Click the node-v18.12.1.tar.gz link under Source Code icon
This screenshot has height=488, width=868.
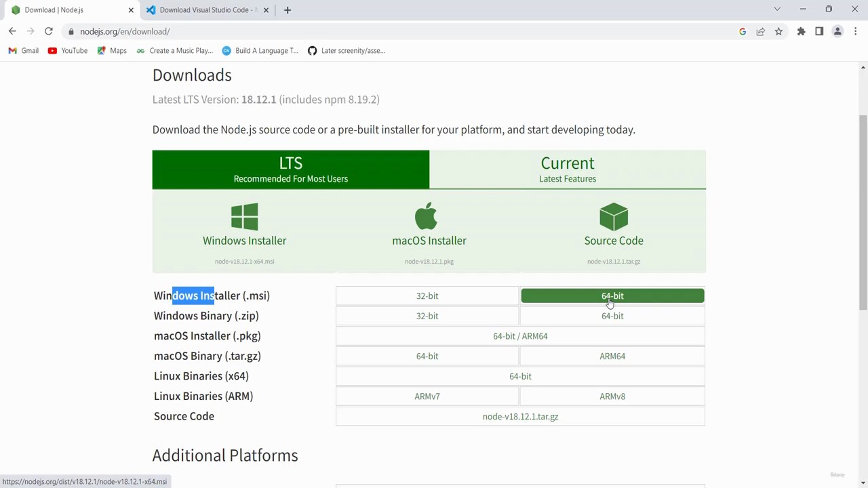(614, 262)
